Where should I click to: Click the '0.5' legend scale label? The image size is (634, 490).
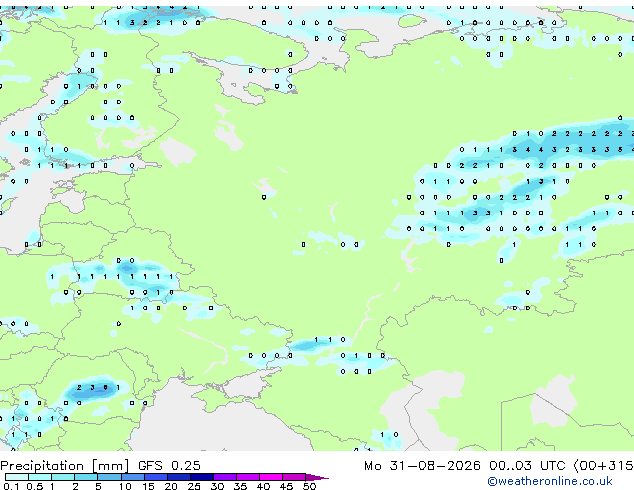(x=34, y=486)
